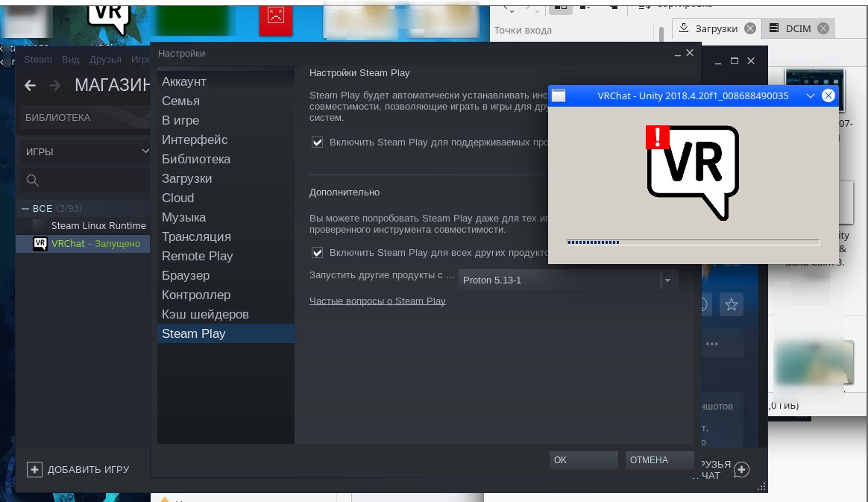Minimize the Настройки settings dialog

coord(678,54)
